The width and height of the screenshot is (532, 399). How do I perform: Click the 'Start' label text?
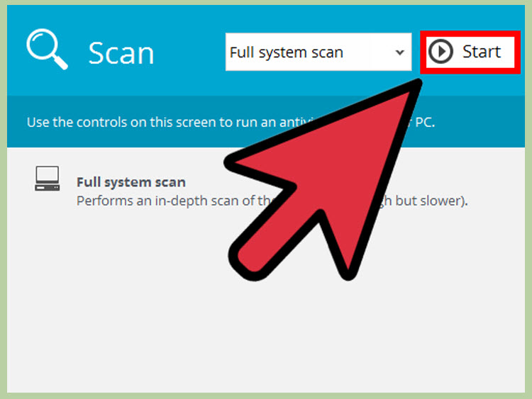tap(482, 52)
